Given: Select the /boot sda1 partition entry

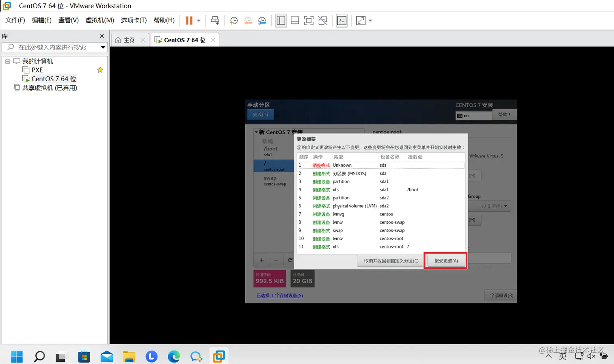Looking at the screenshot, I should pyautogui.click(x=274, y=151).
